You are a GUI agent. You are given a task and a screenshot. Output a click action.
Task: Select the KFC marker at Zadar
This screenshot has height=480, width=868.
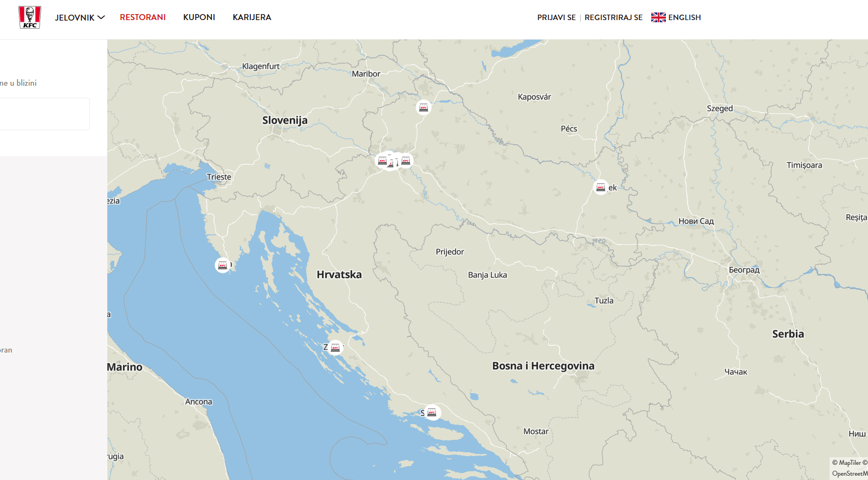pos(335,348)
